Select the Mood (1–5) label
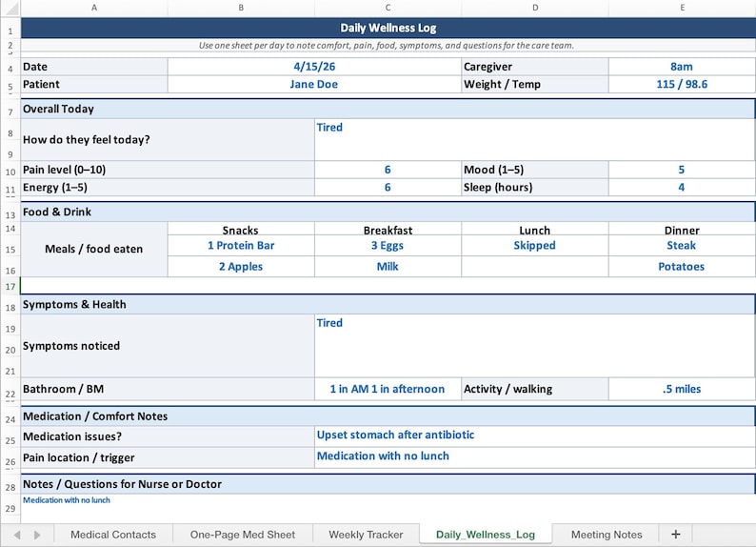The width and height of the screenshot is (756, 547). pos(535,170)
